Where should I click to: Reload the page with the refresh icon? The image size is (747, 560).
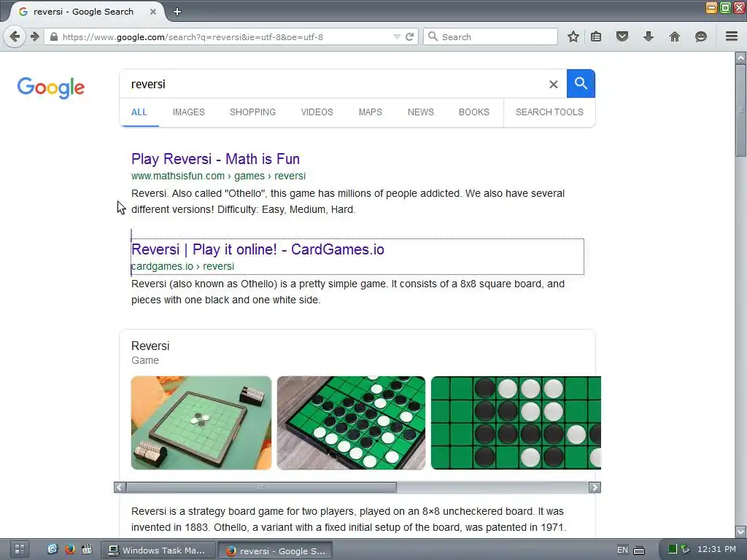pyautogui.click(x=409, y=36)
